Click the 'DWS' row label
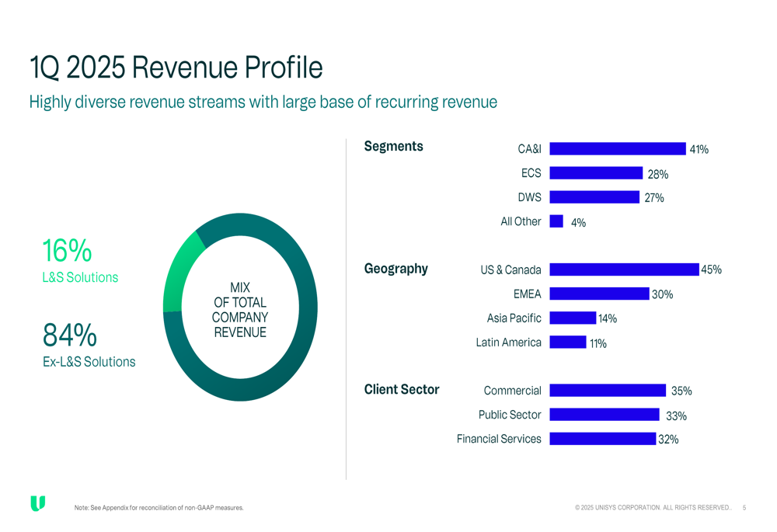The width and height of the screenshot is (777, 532). coord(530,197)
